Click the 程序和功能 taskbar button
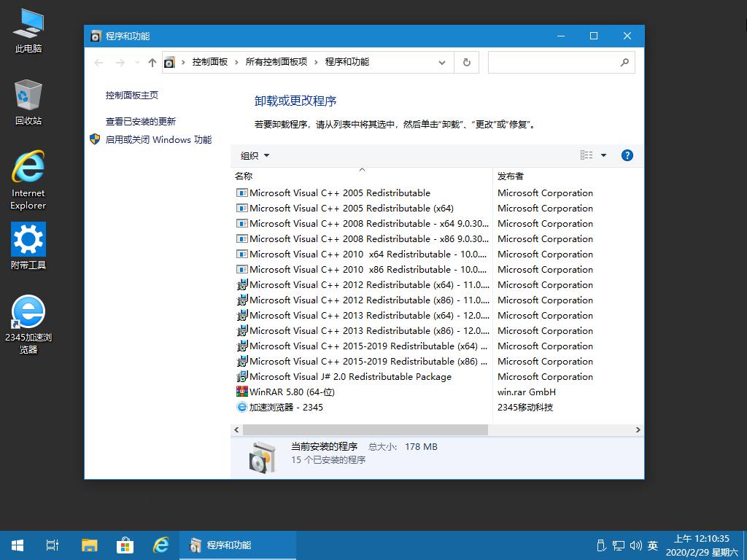The image size is (747, 560). click(238, 545)
